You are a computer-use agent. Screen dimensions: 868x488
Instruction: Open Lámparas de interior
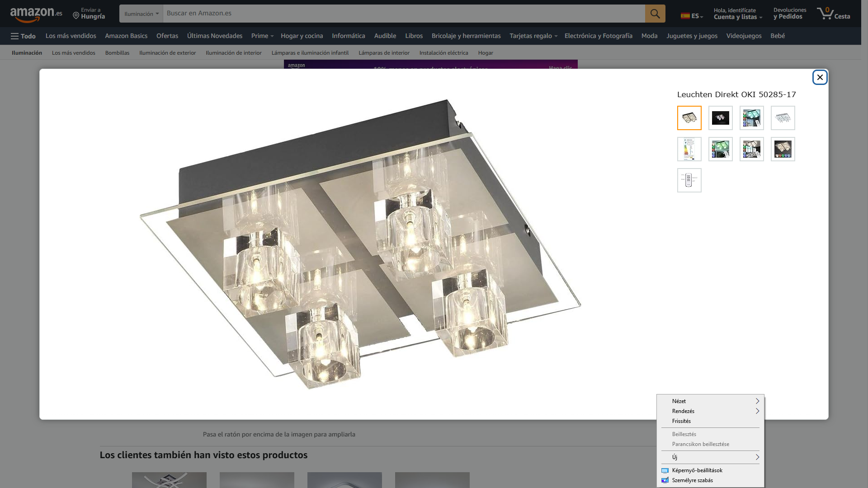(x=384, y=53)
